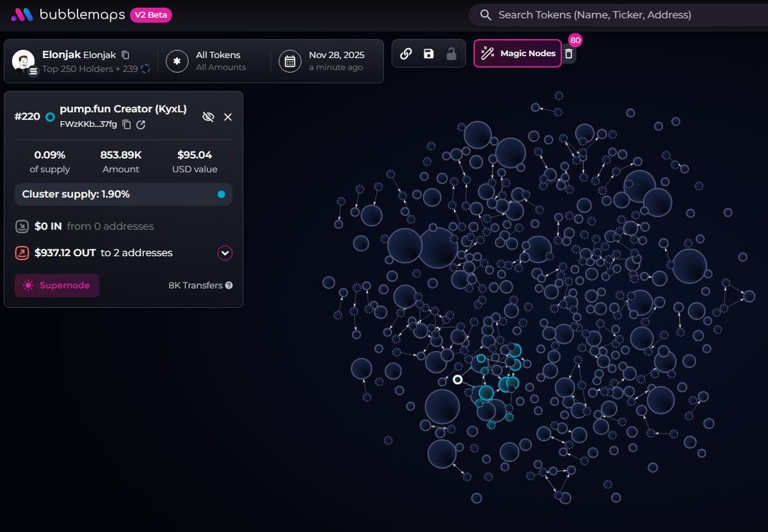Copy the share link chain icon
The image size is (768, 532).
click(x=406, y=54)
